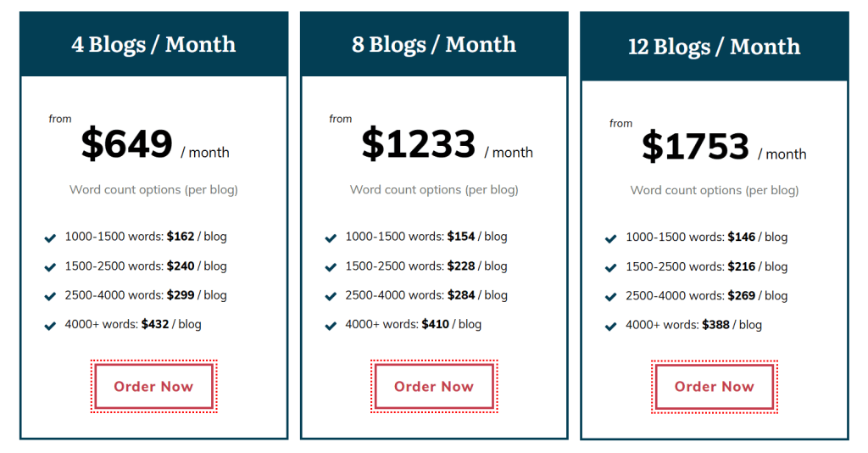Click checkmark beside $154 / blog
This screenshot has height=453, width=868.
click(331, 238)
